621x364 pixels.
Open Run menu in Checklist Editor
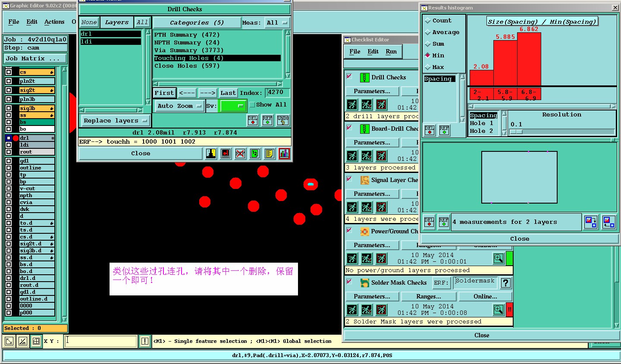coord(391,52)
